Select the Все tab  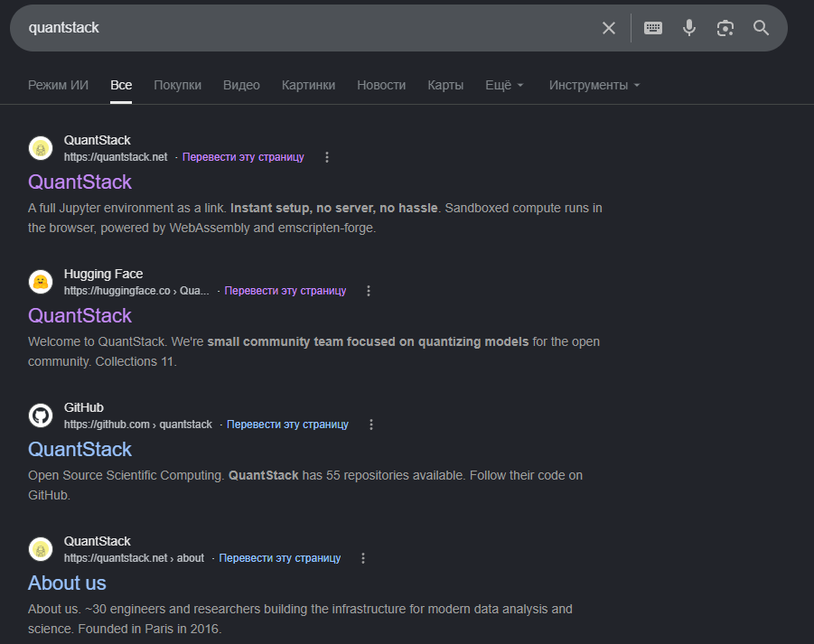coord(121,85)
